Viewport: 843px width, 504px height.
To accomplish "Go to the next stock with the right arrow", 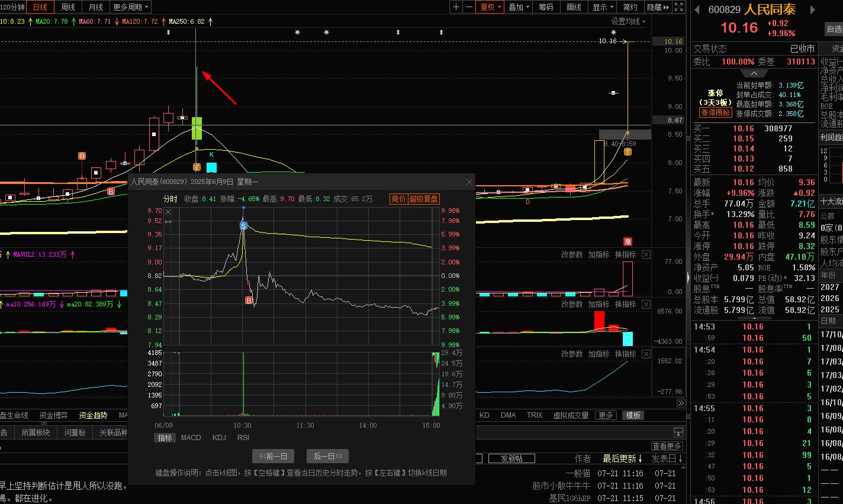I will click(x=813, y=9).
